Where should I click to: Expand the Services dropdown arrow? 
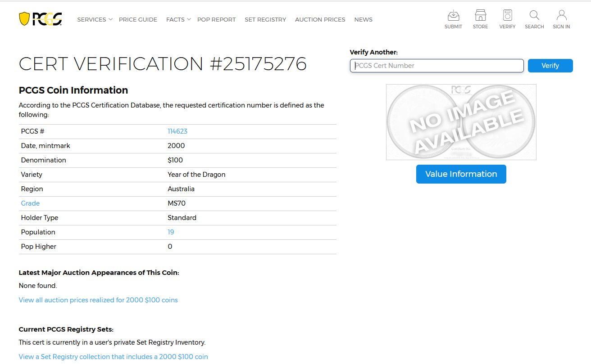(x=110, y=19)
